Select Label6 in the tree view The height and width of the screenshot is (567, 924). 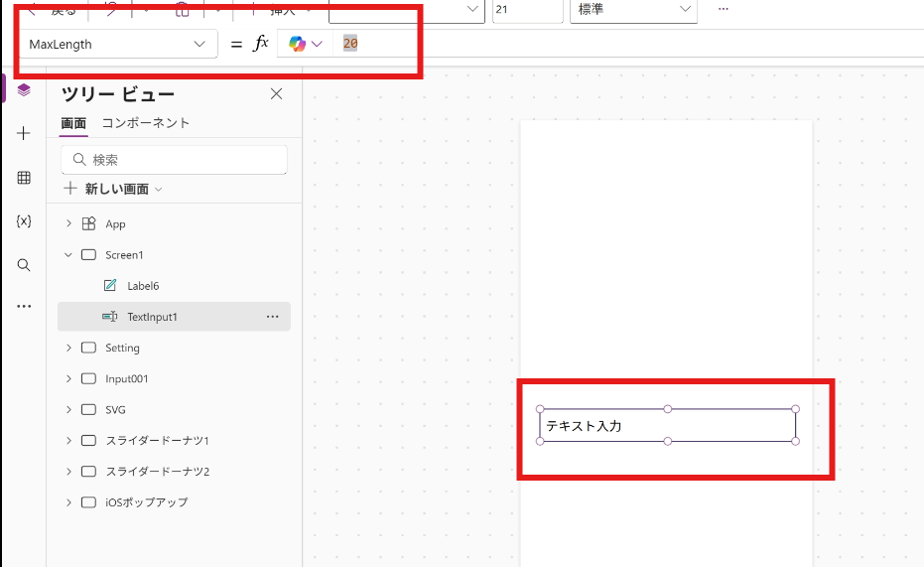143,286
